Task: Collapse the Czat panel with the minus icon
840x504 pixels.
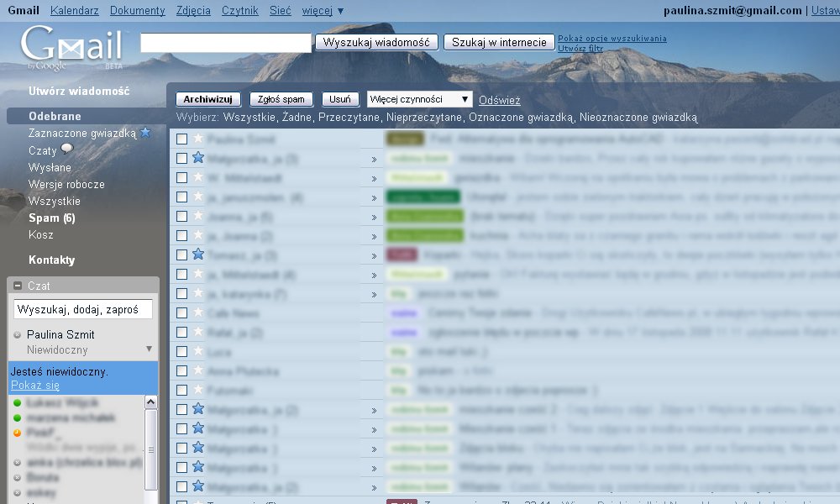Action: (18, 286)
